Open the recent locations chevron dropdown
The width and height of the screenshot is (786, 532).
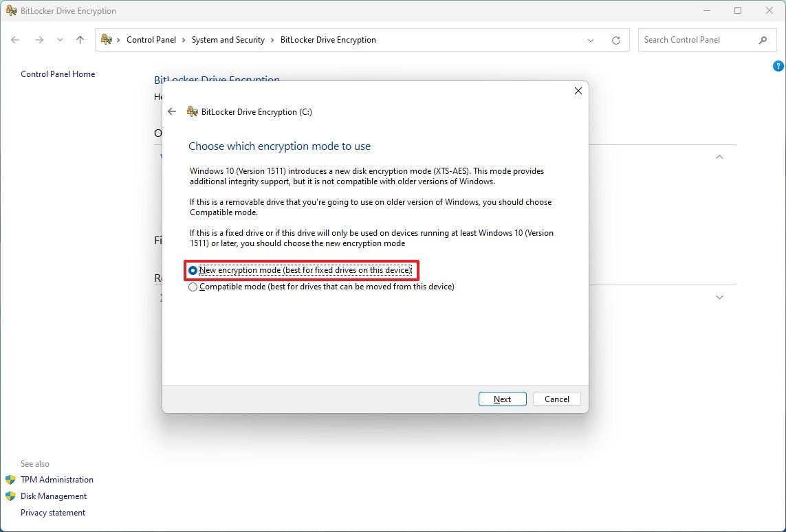(x=60, y=40)
